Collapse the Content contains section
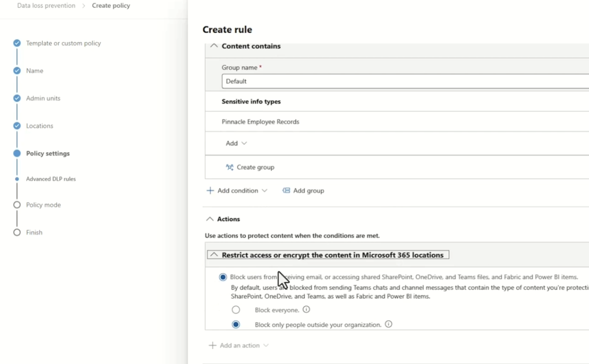Screen dimensions: 589x364 (x=214, y=46)
